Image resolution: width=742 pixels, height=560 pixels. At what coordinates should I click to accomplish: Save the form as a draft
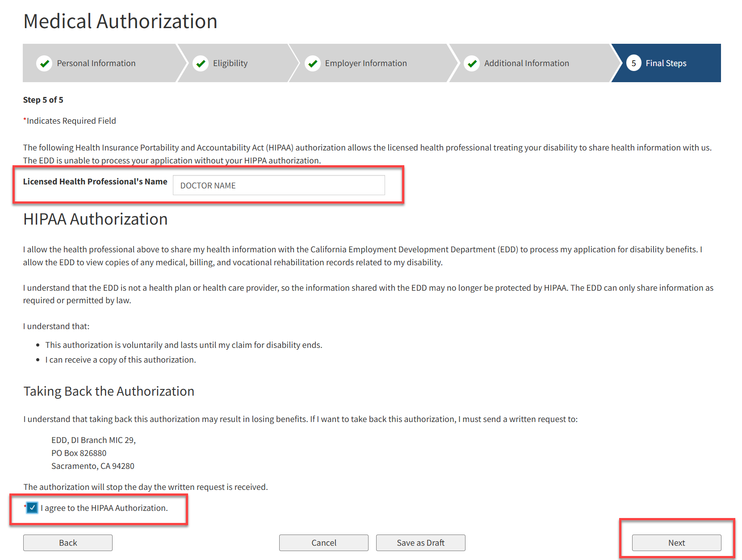420,543
